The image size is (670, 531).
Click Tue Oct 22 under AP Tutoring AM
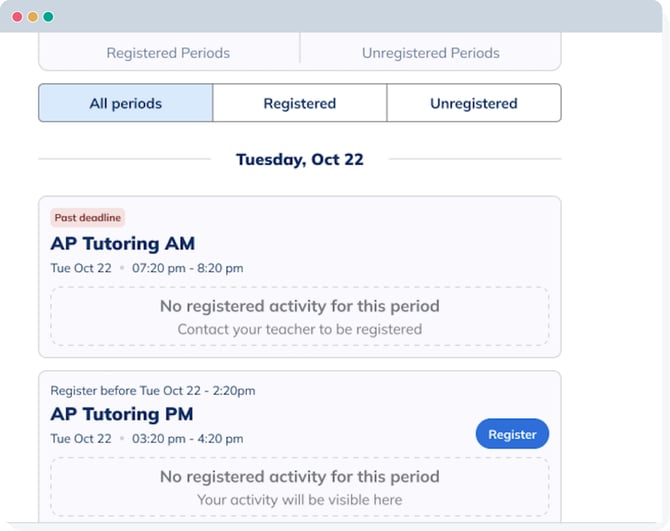coord(81,268)
